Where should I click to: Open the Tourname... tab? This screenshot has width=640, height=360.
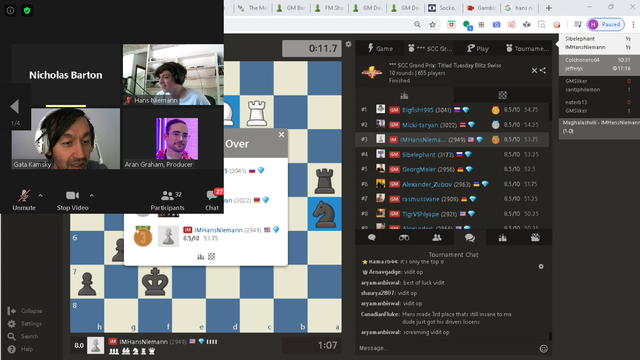click(x=528, y=48)
